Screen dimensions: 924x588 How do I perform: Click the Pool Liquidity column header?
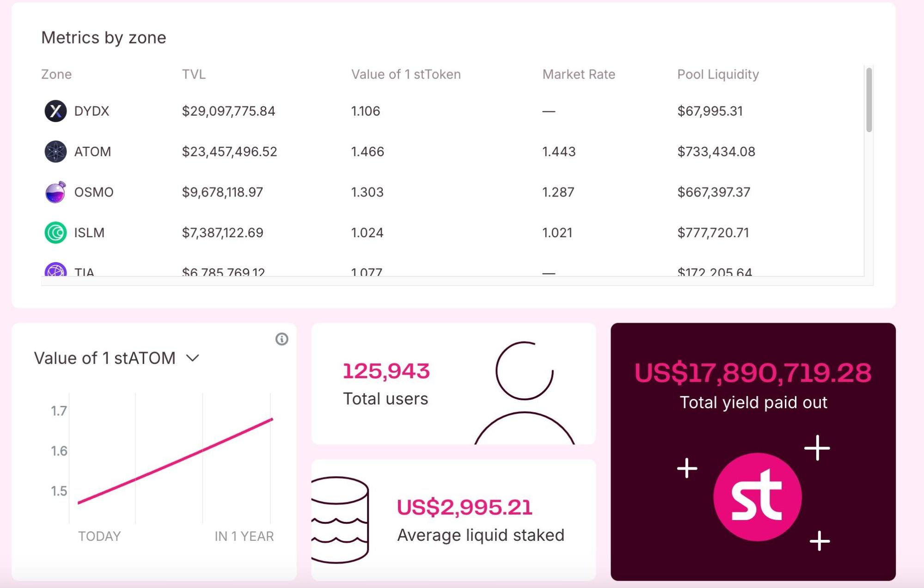click(x=718, y=74)
